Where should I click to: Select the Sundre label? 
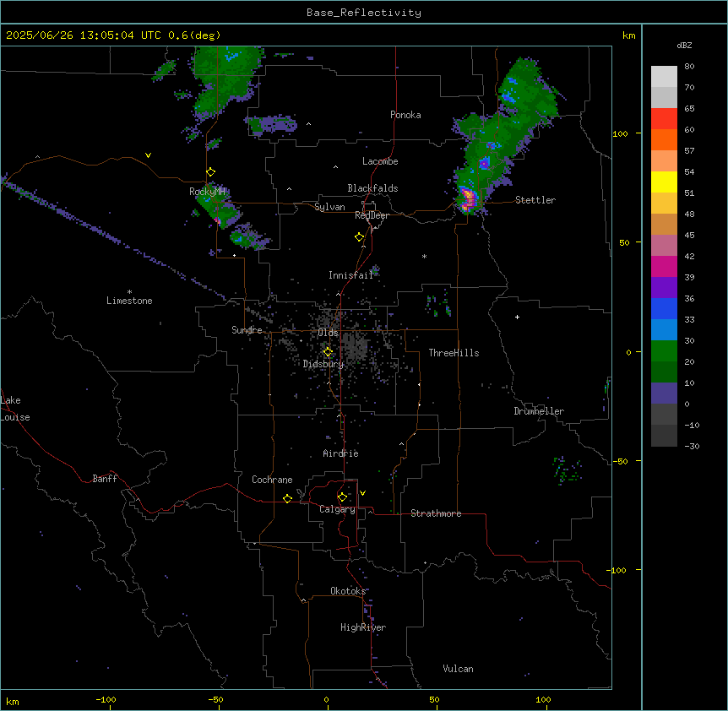[x=247, y=330]
